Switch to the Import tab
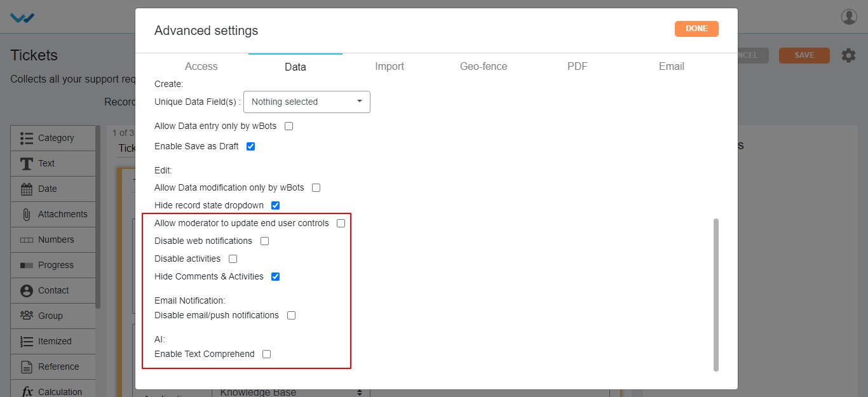 click(390, 66)
